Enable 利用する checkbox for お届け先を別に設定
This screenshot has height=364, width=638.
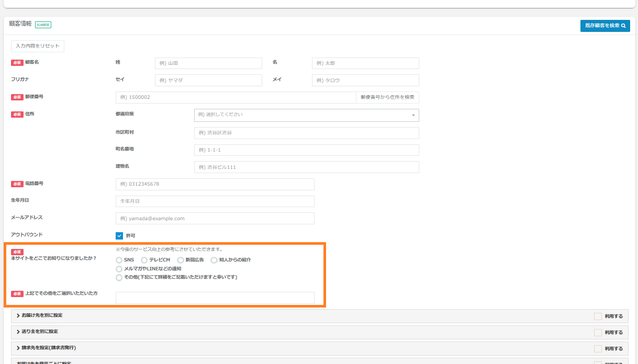click(x=598, y=316)
